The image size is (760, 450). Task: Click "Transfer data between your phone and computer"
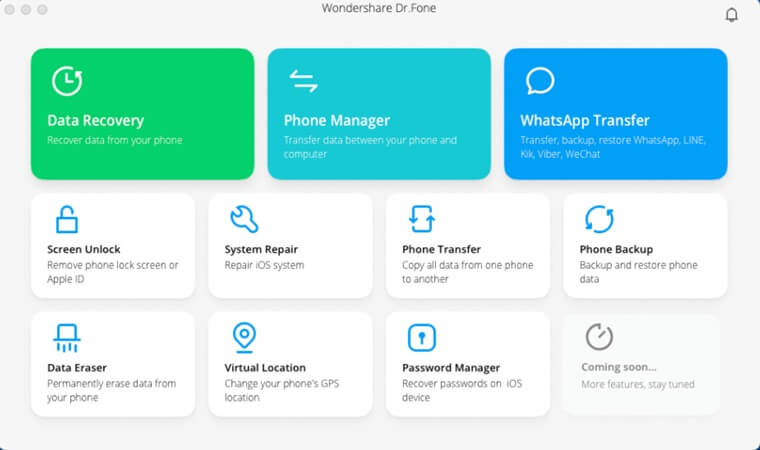tap(370, 147)
